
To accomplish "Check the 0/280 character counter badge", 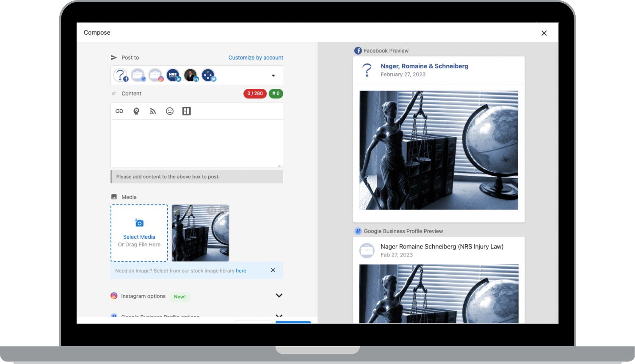I will [x=254, y=94].
